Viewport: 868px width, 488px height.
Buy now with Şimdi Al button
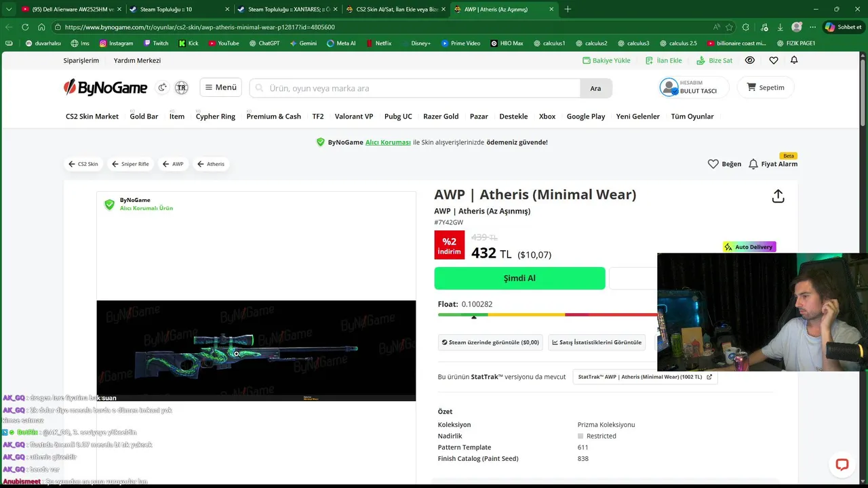pyautogui.click(x=519, y=279)
